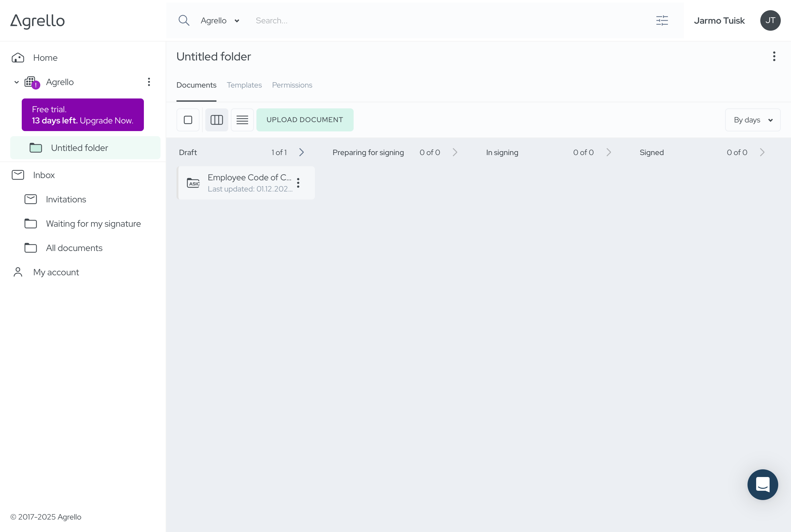Click the Upload Document button
Screen dimensions: 791x532
tap(305, 120)
